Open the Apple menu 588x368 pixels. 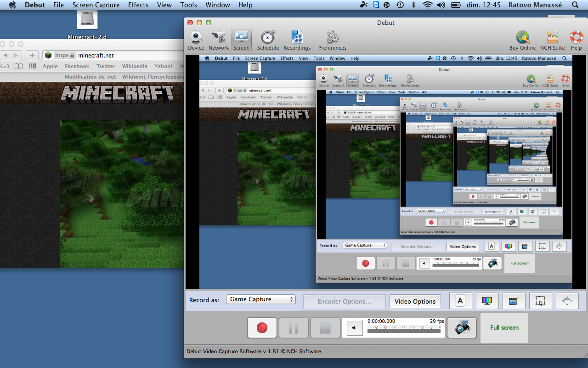12,5
